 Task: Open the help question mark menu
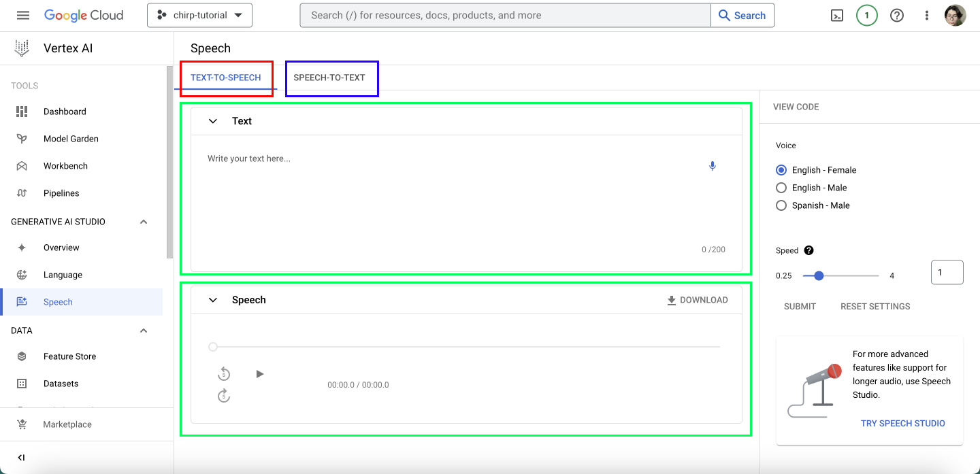[897, 15]
